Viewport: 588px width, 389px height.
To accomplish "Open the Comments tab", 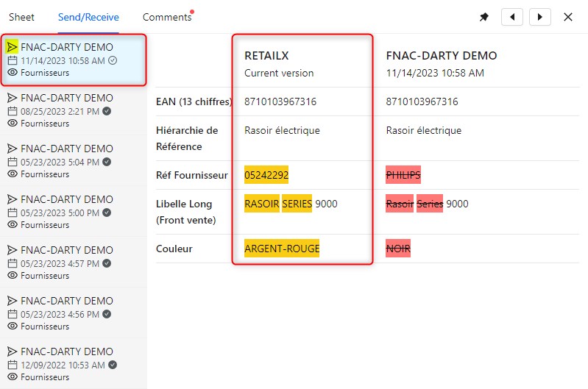I will click(x=166, y=17).
